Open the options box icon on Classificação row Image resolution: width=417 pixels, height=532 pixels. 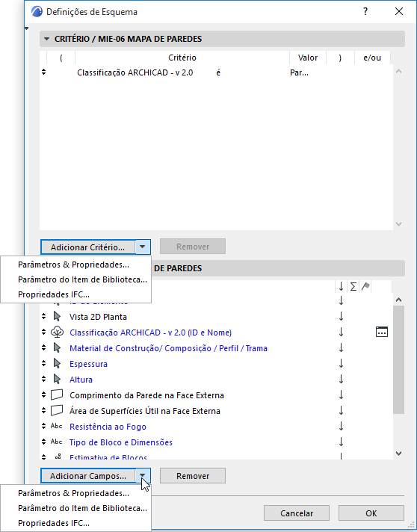tap(382, 332)
